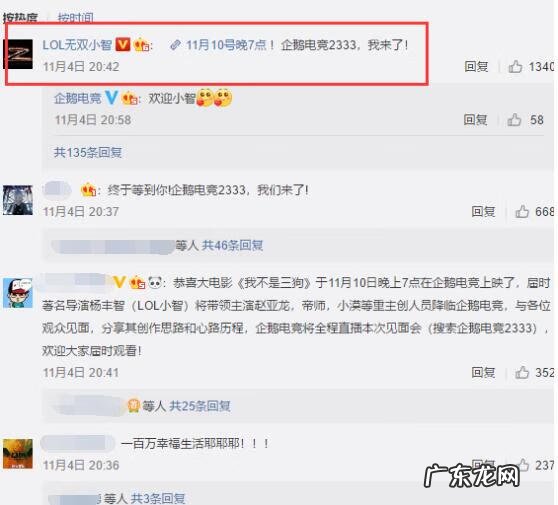558x505 pixels.
Task: Expand 共135条回复 replies
Action: pyautogui.click(x=88, y=153)
